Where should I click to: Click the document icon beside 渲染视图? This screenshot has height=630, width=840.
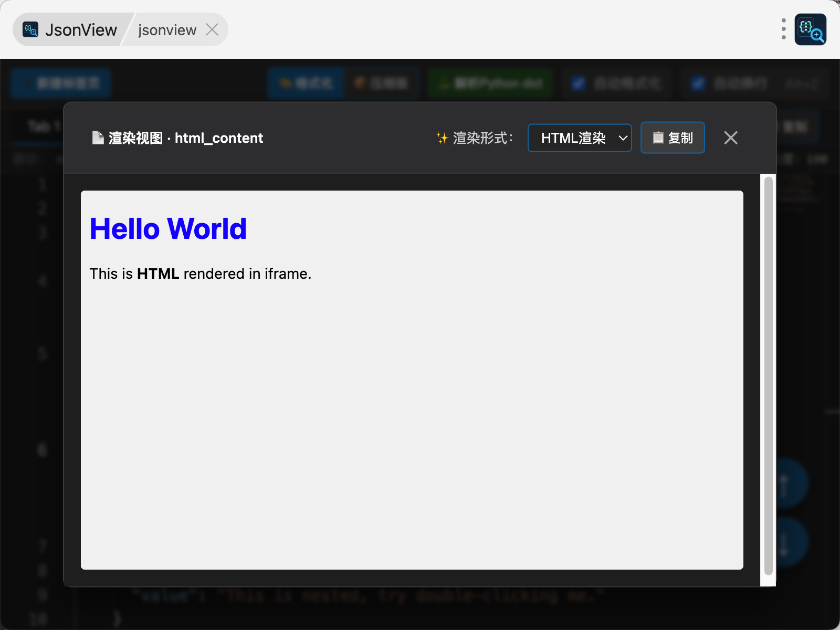click(98, 138)
